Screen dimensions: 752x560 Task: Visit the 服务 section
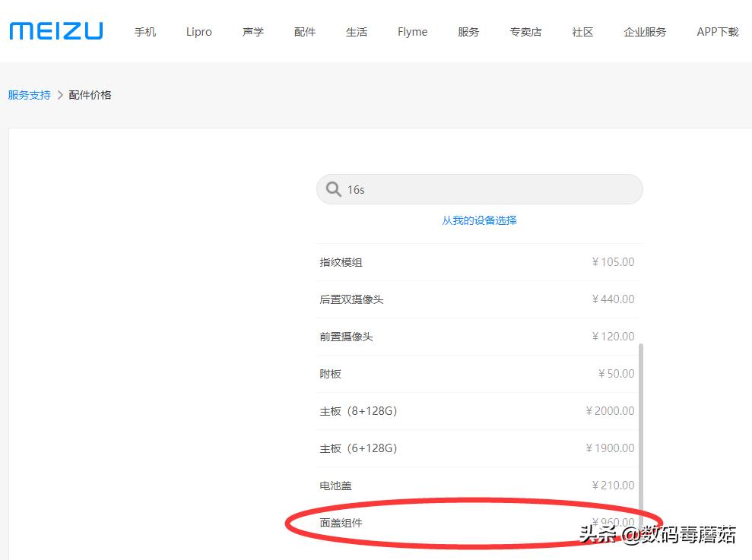pos(468,32)
